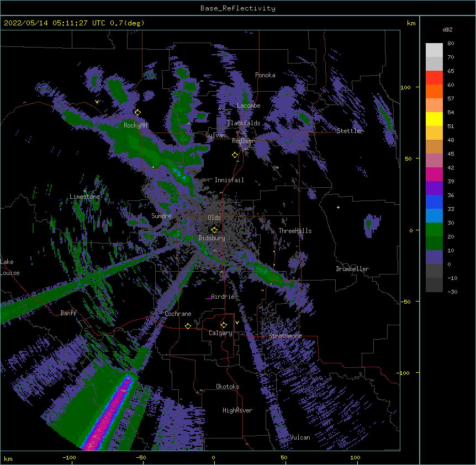Pick the red 60-65 dBZ legend swatch

(434, 78)
